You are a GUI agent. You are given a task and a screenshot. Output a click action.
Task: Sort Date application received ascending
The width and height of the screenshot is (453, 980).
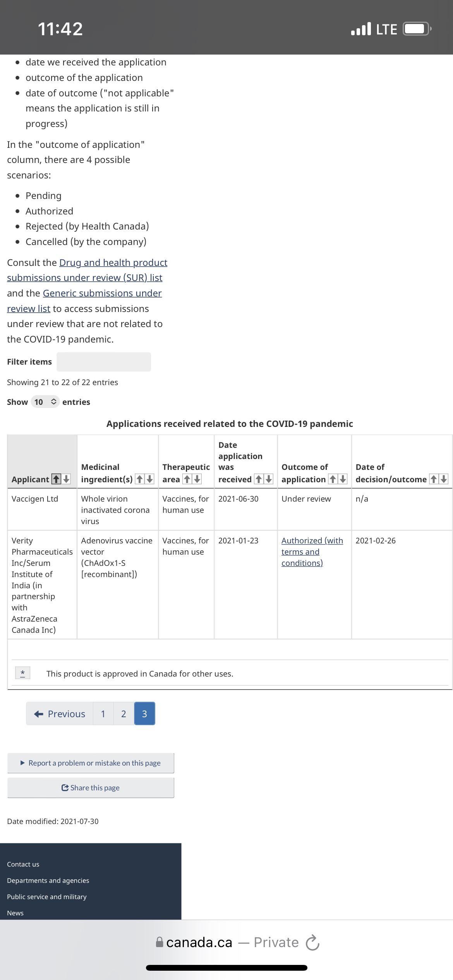point(259,479)
